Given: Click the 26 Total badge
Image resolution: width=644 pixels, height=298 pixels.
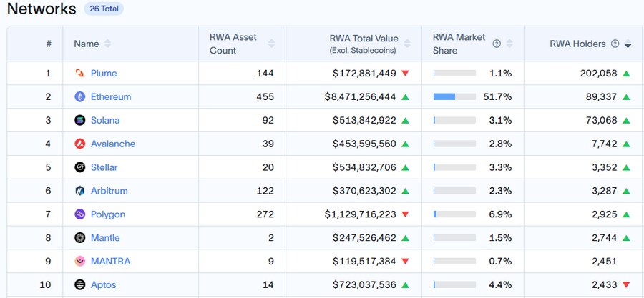Looking at the screenshot, I should tap(104, 9).
